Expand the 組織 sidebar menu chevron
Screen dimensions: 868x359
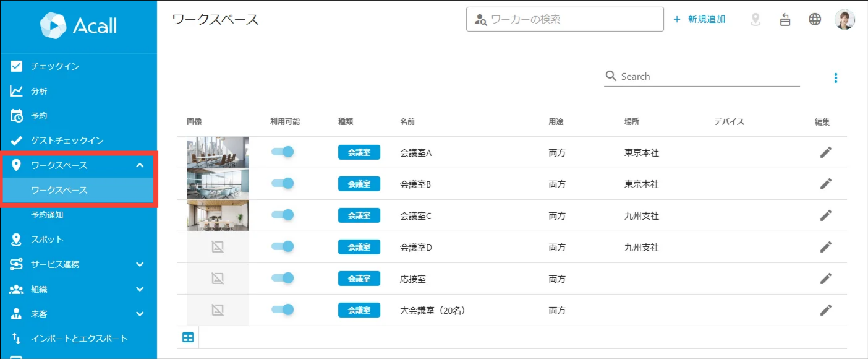(140, 289)
